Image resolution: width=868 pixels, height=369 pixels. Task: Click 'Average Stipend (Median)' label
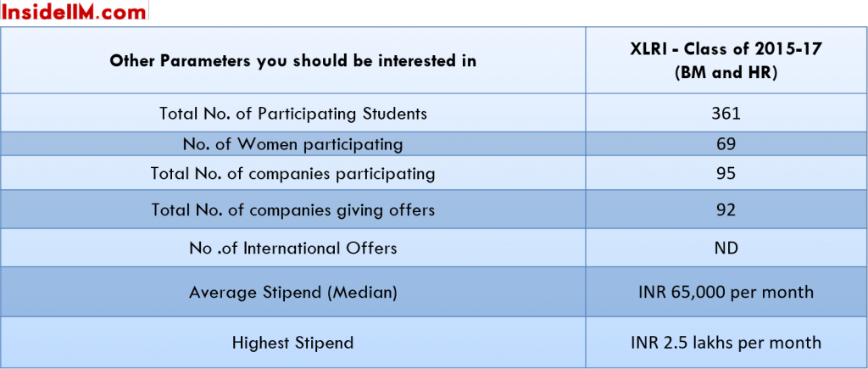292,292
